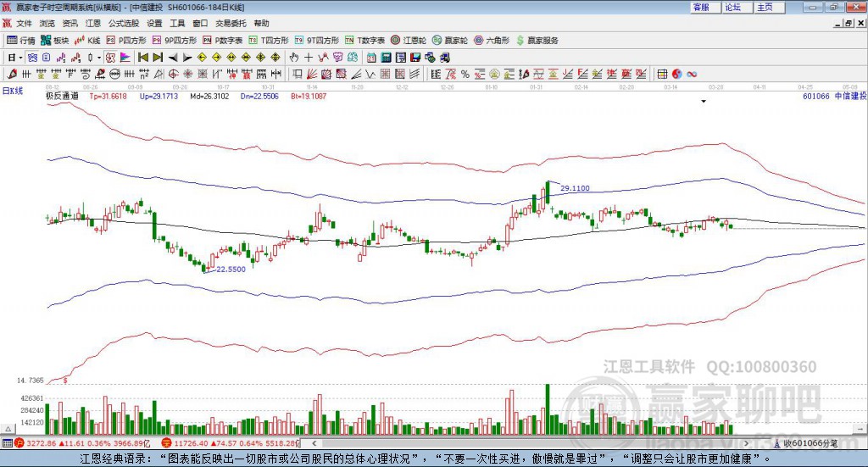
Task: Open the 六角形 hexagon chart tool
Action: tap(492, 40)
